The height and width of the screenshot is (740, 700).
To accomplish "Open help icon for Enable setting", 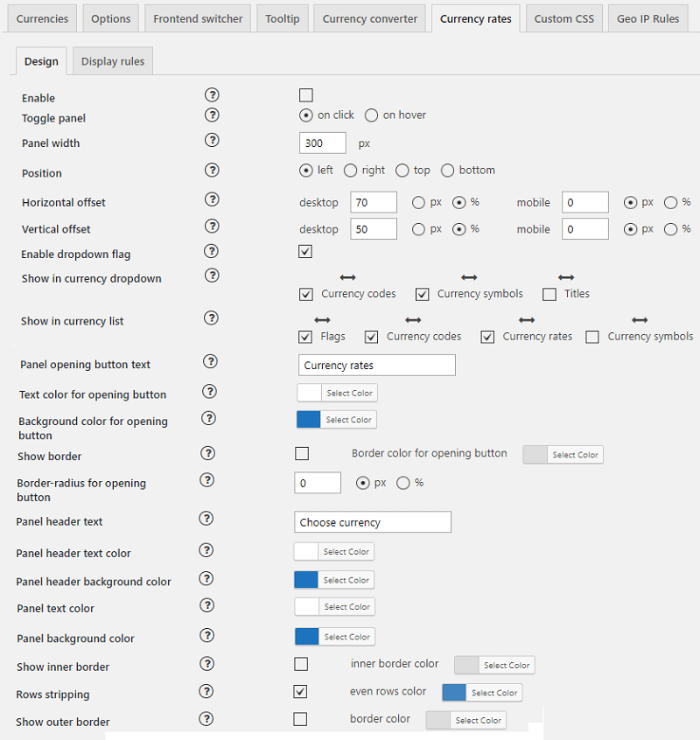I will tap(212, 94).
